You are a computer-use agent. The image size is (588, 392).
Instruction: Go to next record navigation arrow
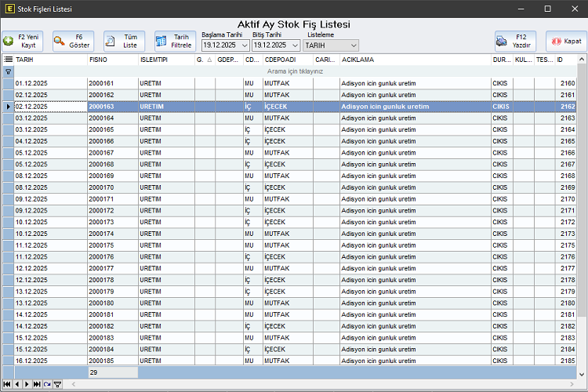27,384
